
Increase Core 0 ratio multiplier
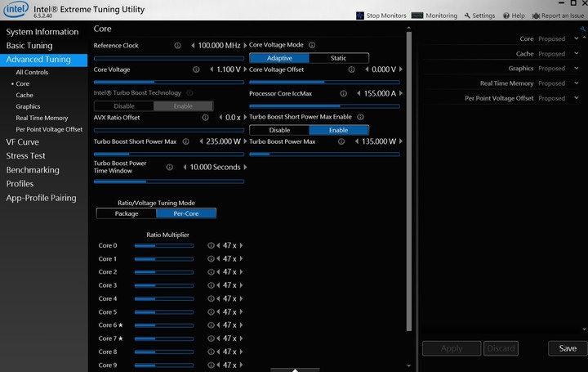point(242,245)
